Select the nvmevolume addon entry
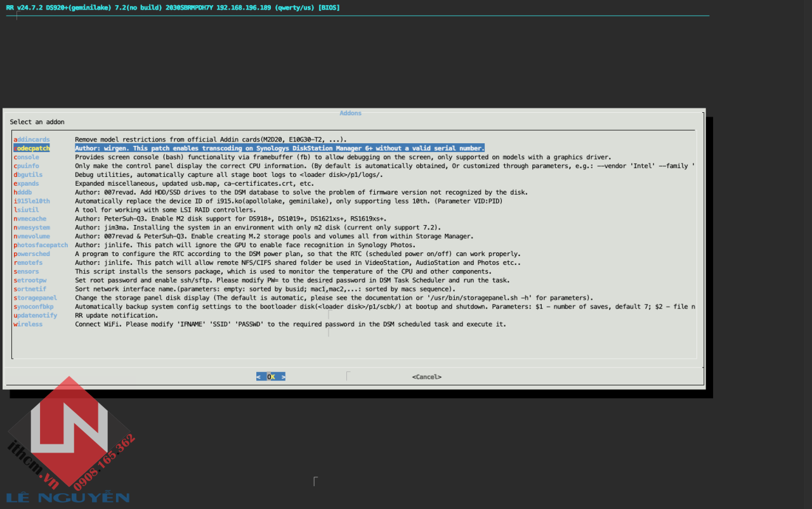The height and width of the screenshot is (509, 812). [32, 236]
